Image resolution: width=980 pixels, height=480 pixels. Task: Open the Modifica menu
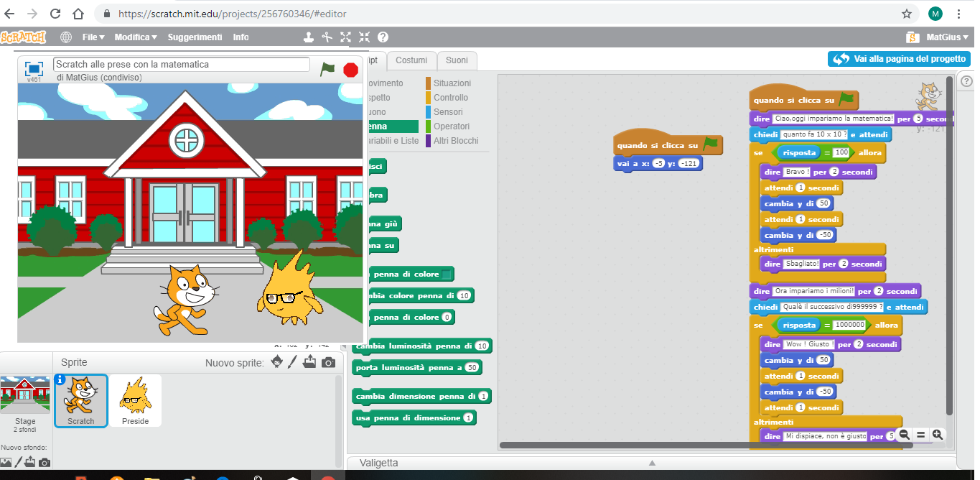pyautogui.click(x=134, y=37)
